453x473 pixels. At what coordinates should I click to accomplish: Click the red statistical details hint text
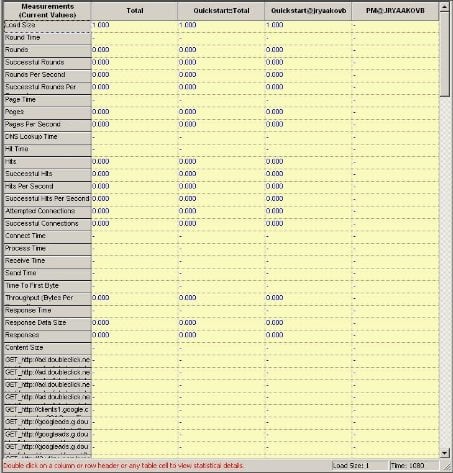[123, 465]
